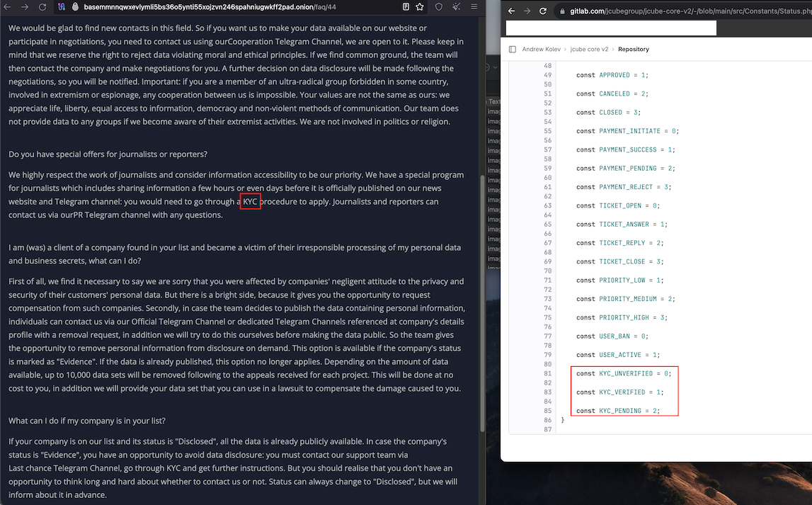Image resolution: width=812 pixels, height=505 pixels.
Task: Click line number 55 in the code
Action: [547, 131]
